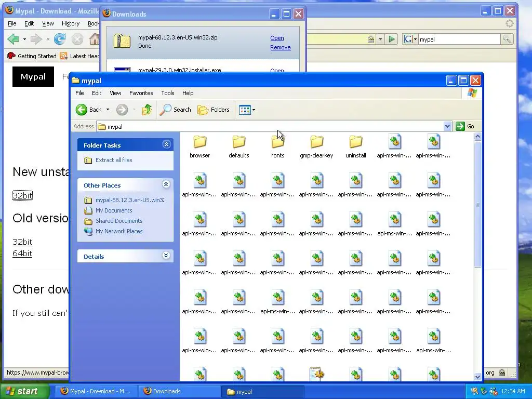The height and width of the screenshot is (399, 532).
Task: Click 64bit link under Old version
Action: (x=22, y=254)
